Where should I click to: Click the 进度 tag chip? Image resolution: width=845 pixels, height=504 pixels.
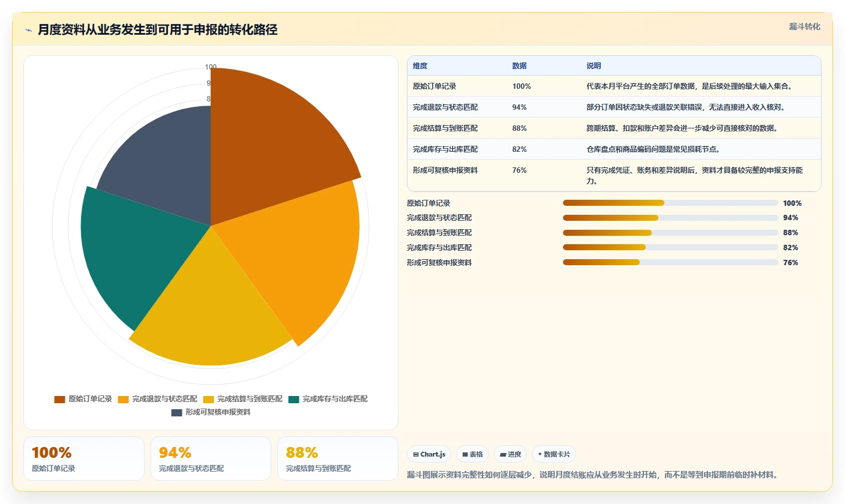coord(510,454)
